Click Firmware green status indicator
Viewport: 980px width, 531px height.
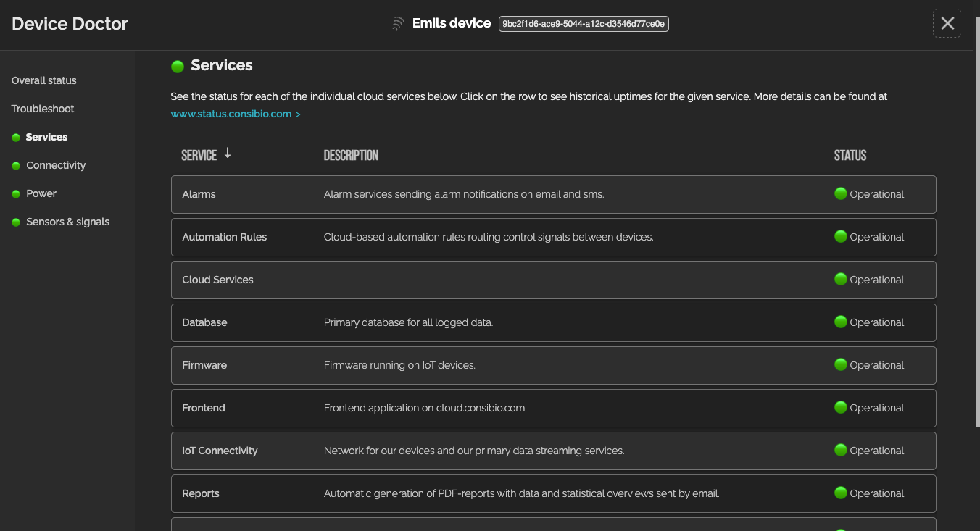841,364
